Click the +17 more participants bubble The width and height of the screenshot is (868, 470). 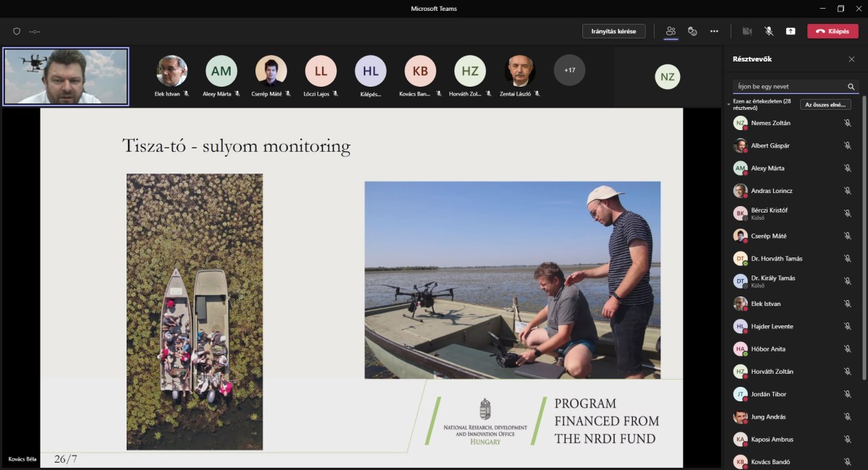click(569, 70)
